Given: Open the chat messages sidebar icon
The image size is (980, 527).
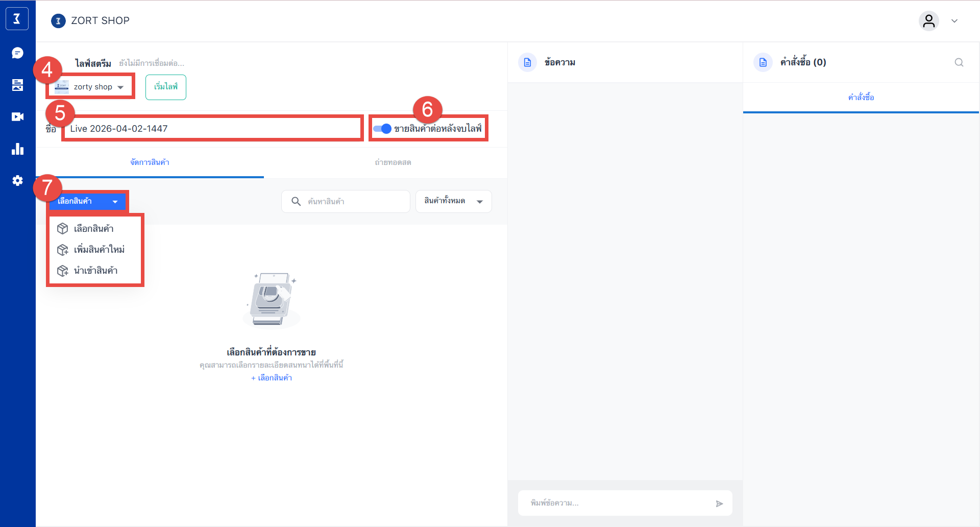Looking at the screenshot, I should tap(17, 53).
